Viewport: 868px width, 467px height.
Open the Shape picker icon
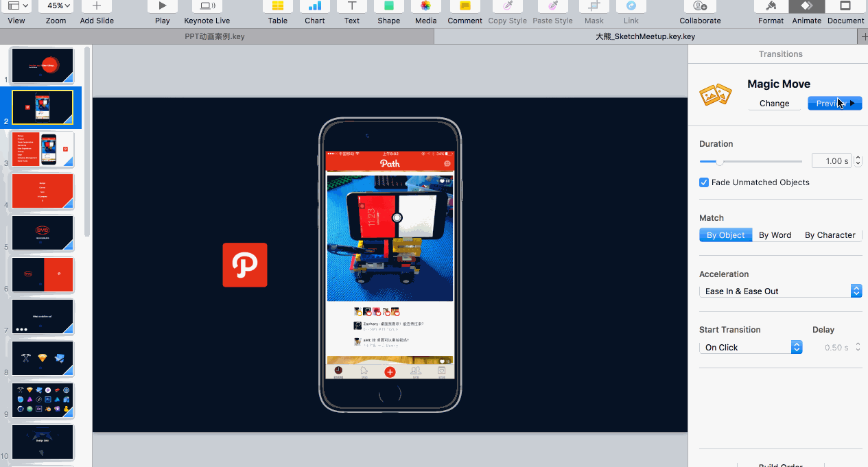pos(388,7)
